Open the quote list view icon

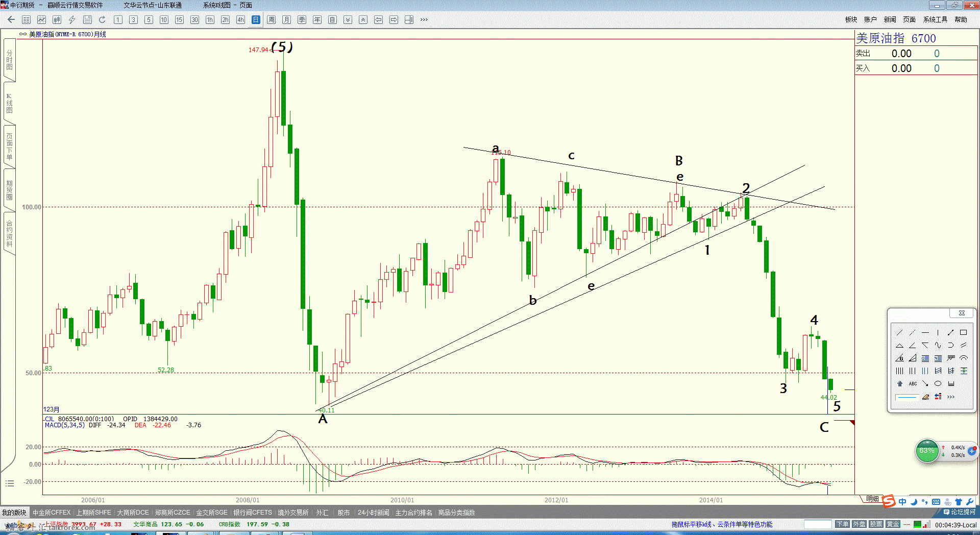click(27, 19)
